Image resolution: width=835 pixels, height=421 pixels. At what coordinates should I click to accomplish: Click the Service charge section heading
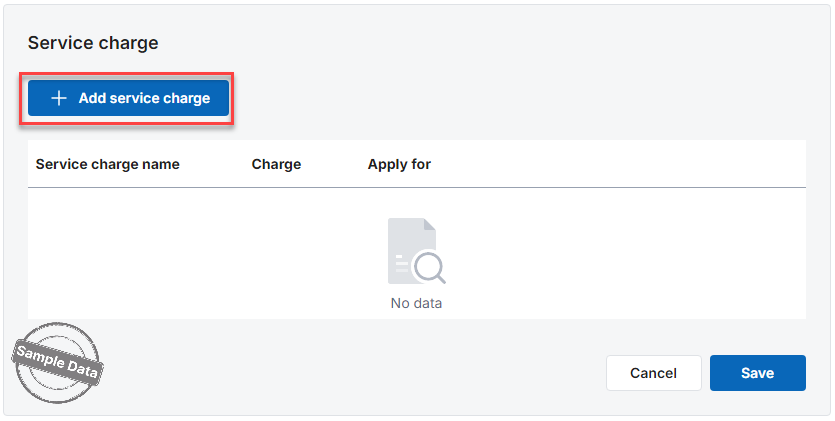pyautogui.click(x=93, y=43)
